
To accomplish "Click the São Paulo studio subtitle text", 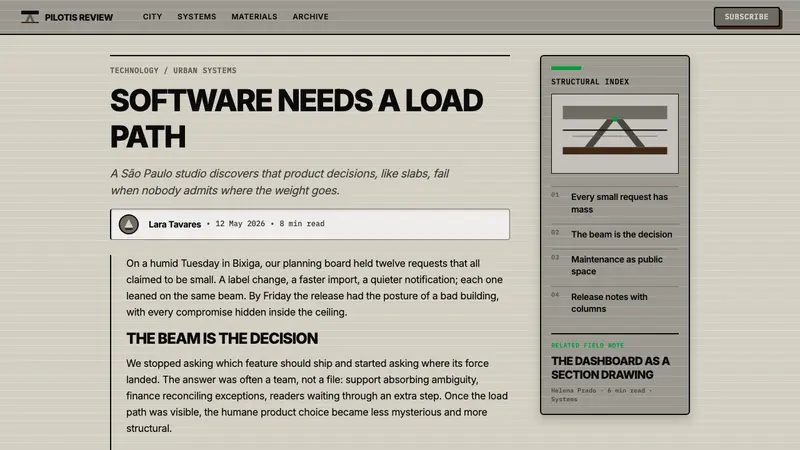I will 280,182.
